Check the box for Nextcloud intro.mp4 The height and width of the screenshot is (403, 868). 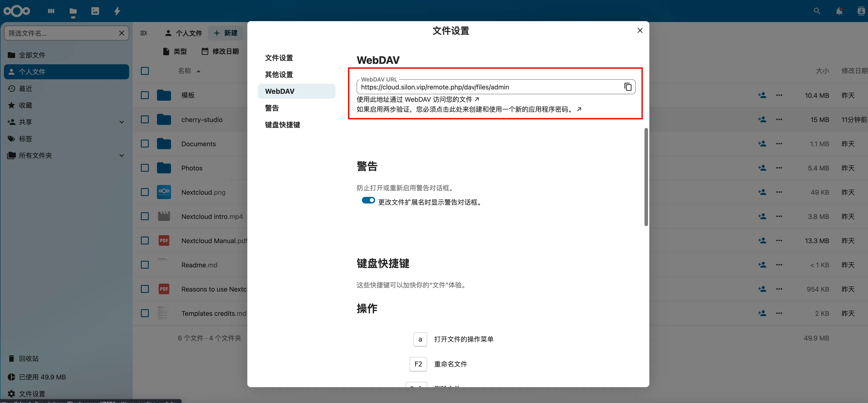click(145, 216)
